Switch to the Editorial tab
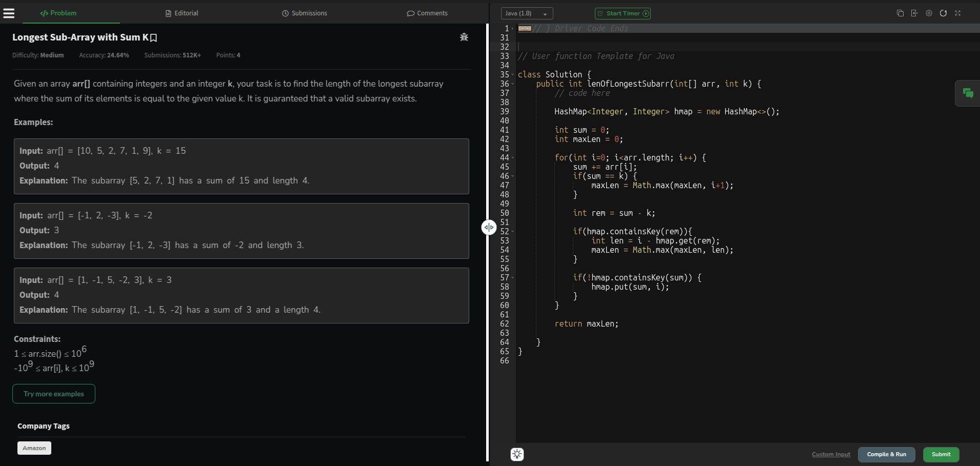The image size is (980, 466). point(182,13)
